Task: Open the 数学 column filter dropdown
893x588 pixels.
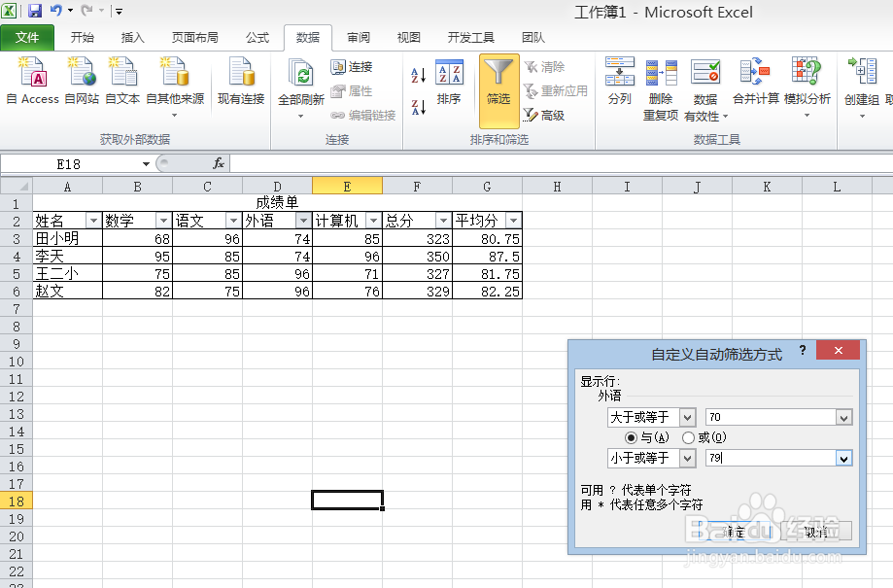Action: click(163, 221)
